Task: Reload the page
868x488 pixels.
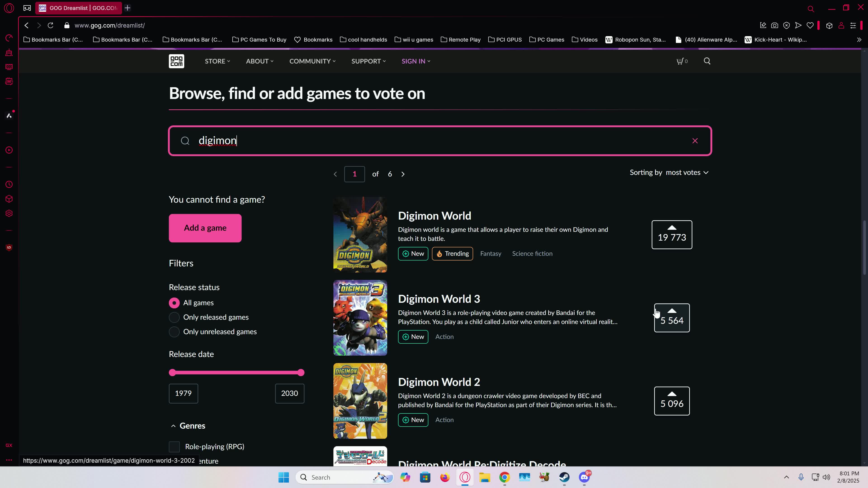Action: 51,25
